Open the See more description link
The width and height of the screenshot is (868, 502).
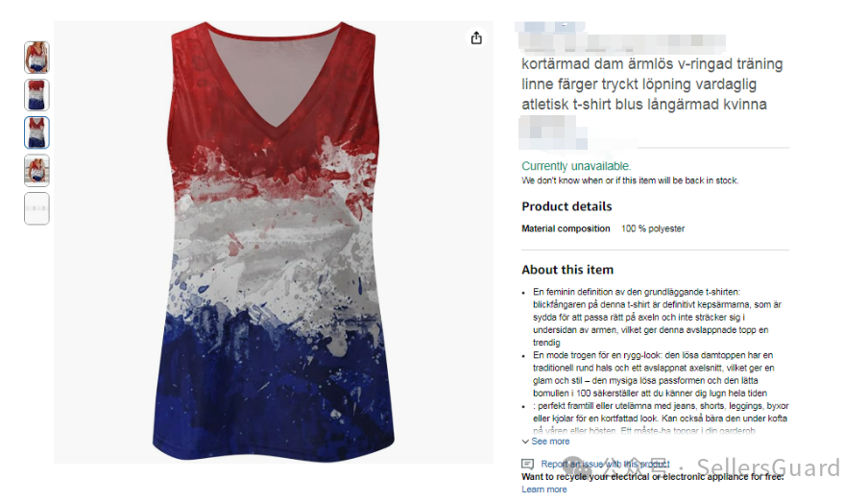[550, 442]
